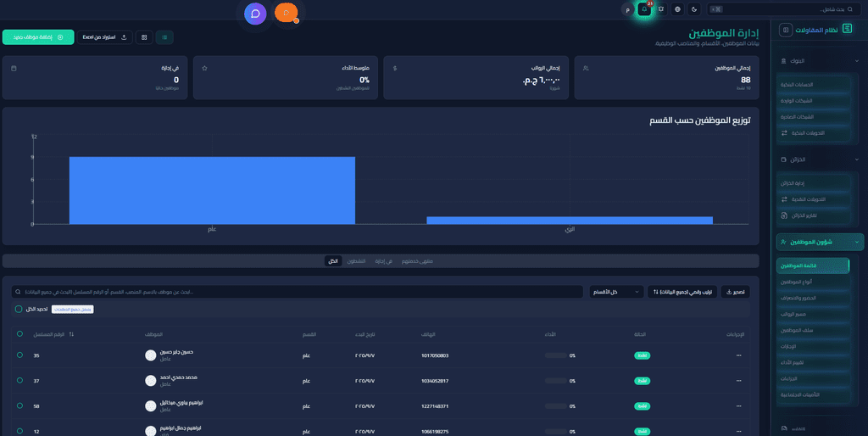
Task: Open actions menu for employee 37
Action: click(738, 381)
